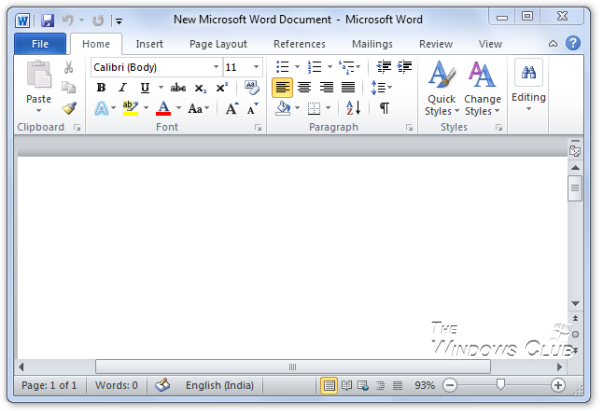Click the Redo icon in the title bar

[x=98, y=20]
